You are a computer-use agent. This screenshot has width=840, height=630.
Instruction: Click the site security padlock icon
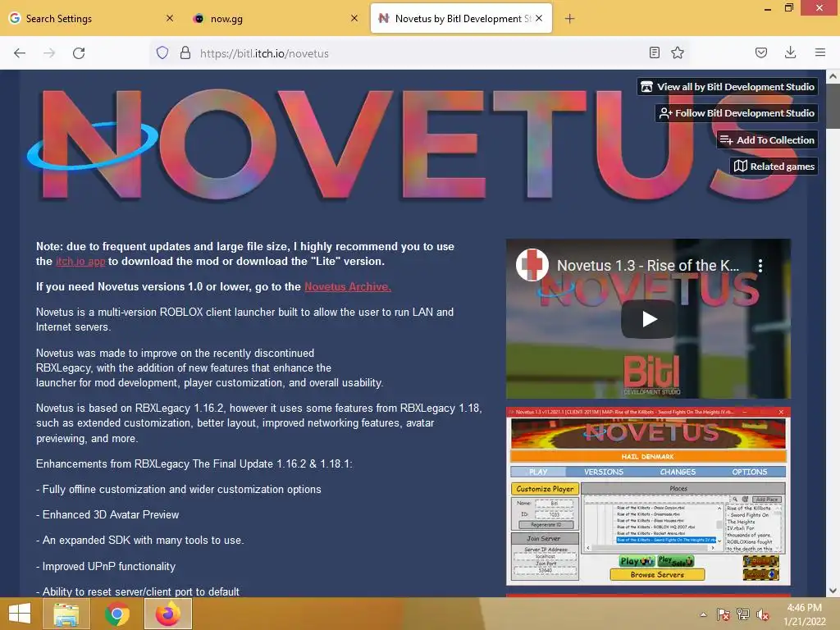click(185, 52)
